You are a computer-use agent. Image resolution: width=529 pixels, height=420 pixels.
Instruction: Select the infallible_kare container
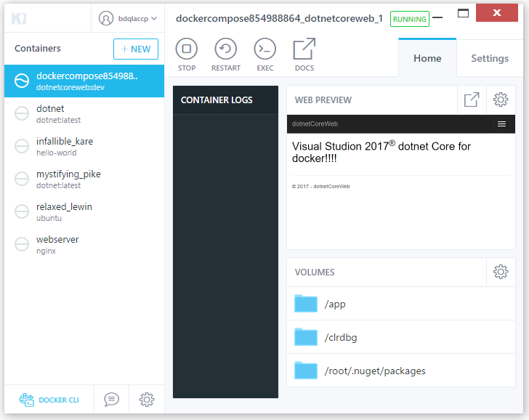pos(84,147)
